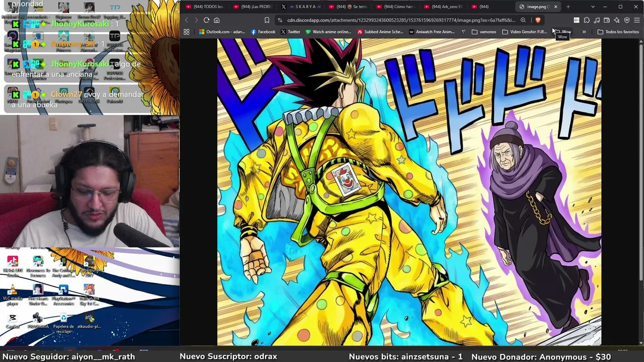Viewport: 644px width, 362px height.
Task: Switch to the Ark_zero YouTube tab
Action: tap(444, 7)
